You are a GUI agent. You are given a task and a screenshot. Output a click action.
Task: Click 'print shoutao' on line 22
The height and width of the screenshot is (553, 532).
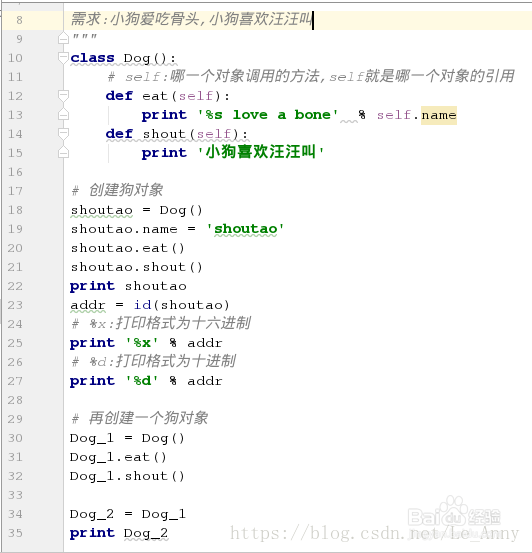[128, 286]
